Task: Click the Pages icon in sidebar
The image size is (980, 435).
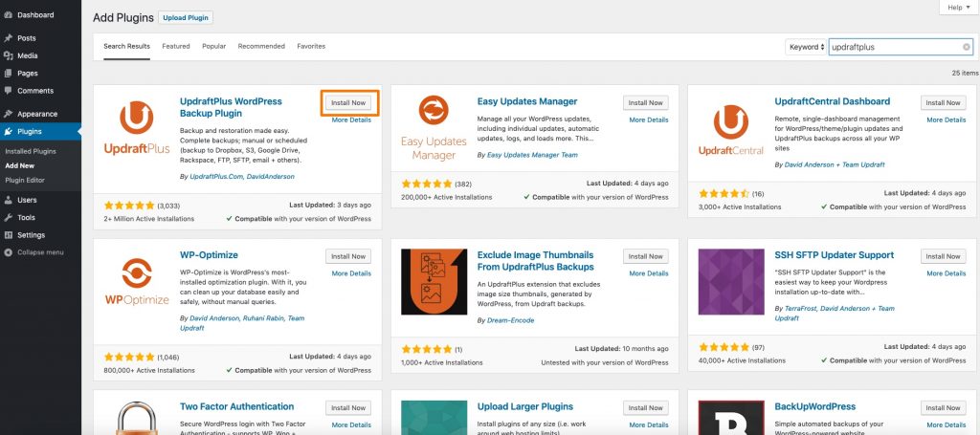Action: pos(8,73)
